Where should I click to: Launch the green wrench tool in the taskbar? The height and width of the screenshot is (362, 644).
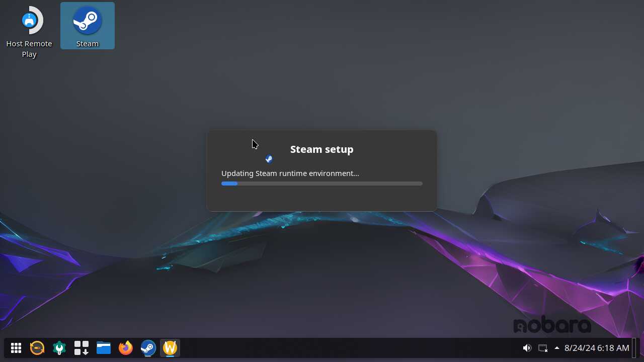pos(59,348)
